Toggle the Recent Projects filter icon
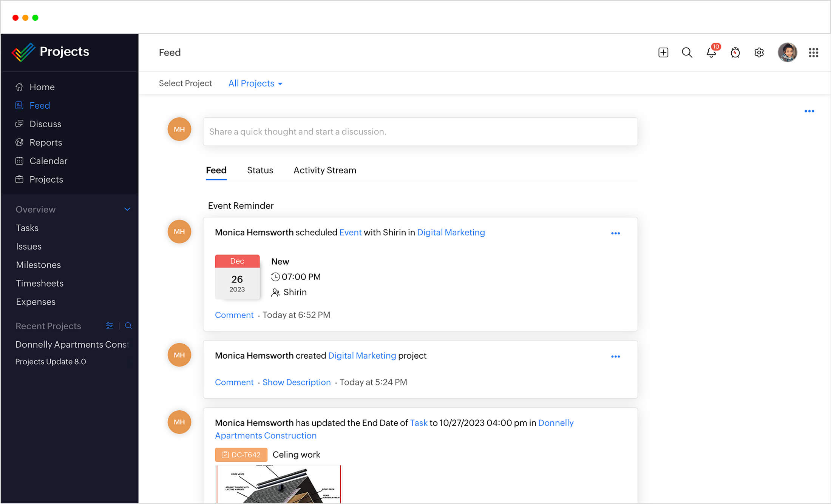 tap(110, 325)
